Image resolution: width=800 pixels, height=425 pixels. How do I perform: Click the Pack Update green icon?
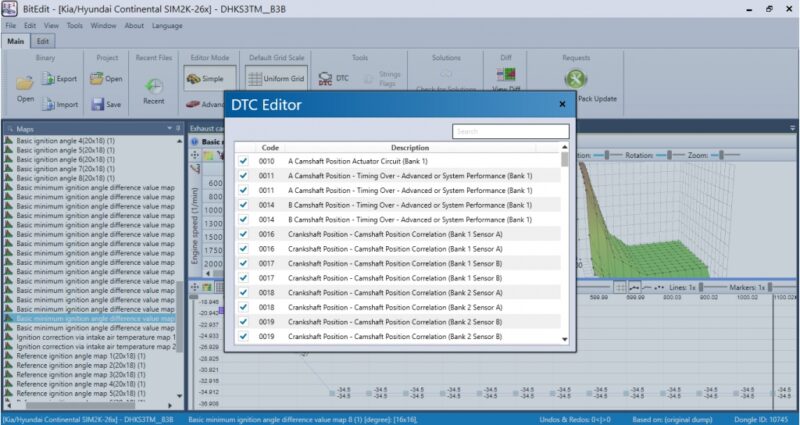click(575, 80)
